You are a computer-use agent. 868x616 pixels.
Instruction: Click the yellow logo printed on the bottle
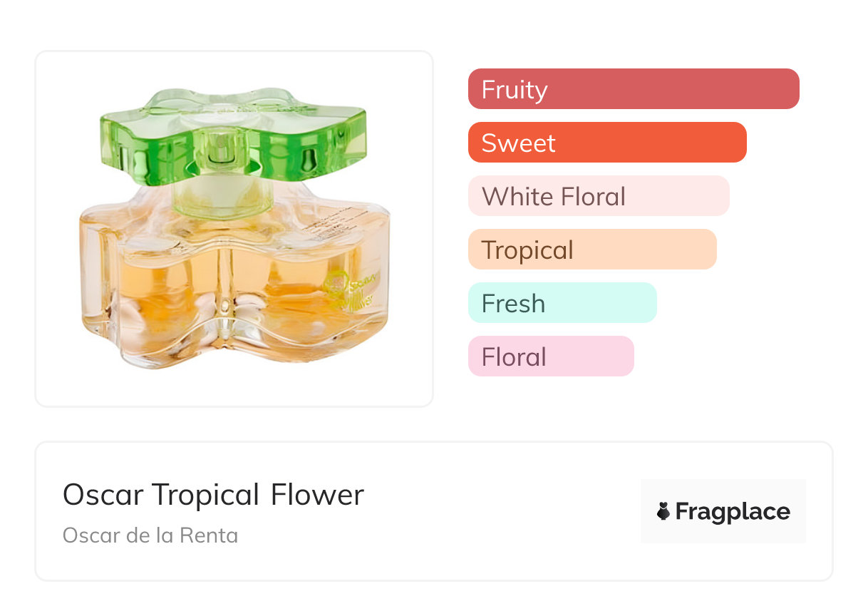335,287
